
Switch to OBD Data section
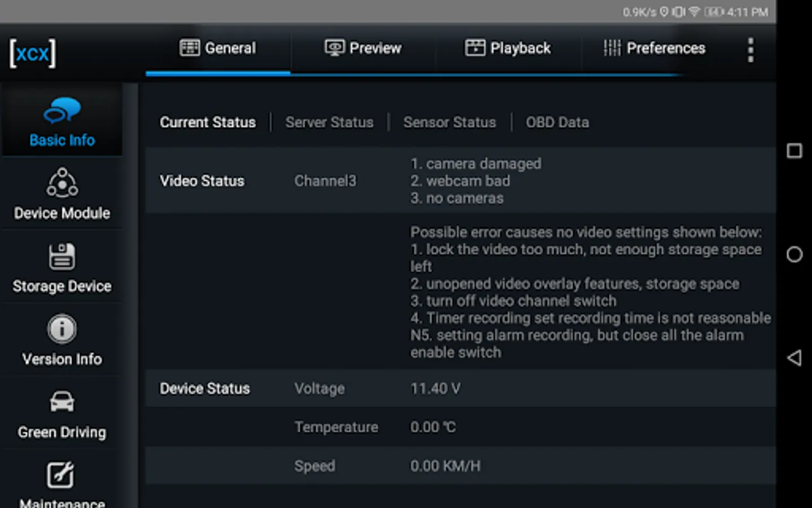click(557, 122)
